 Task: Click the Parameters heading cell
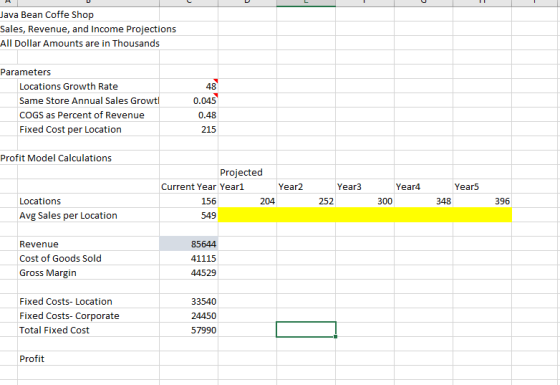coord(25,72)
